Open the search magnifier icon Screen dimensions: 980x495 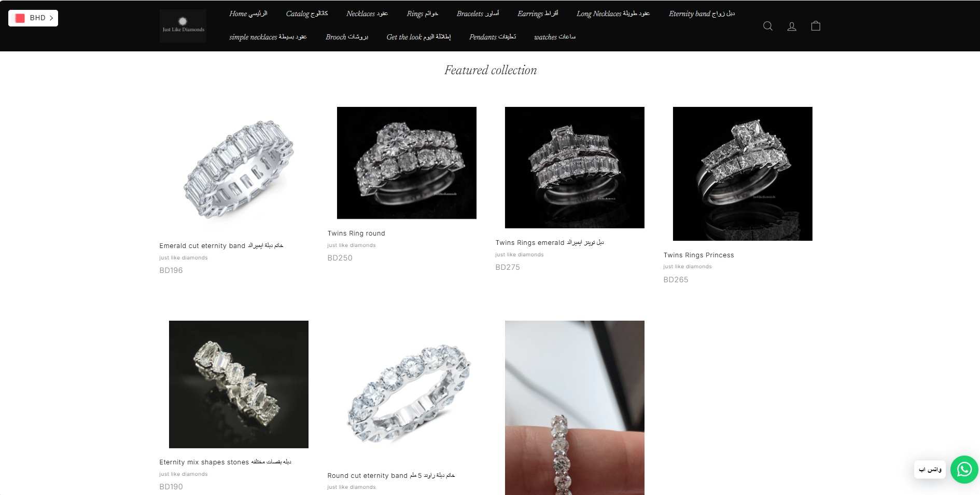pos(768,26)
